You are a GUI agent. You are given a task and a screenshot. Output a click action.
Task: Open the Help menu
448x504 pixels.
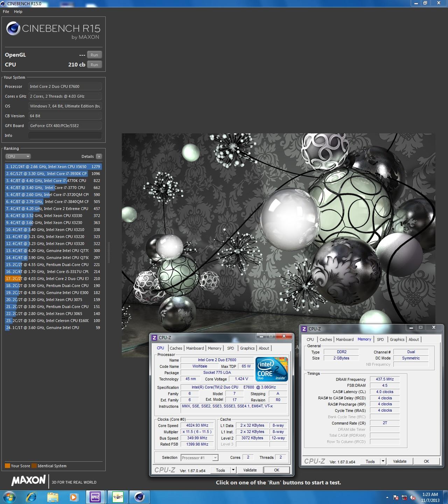coord(18,12)
